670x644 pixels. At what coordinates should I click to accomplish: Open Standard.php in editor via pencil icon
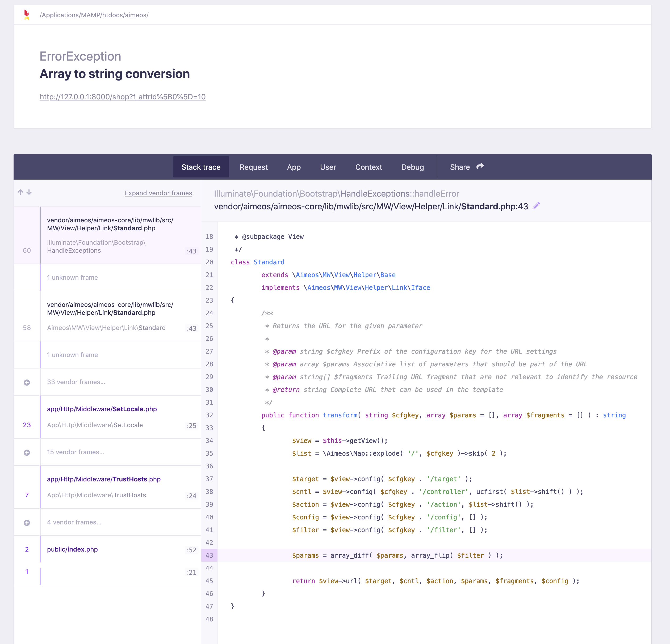(536, 206)
